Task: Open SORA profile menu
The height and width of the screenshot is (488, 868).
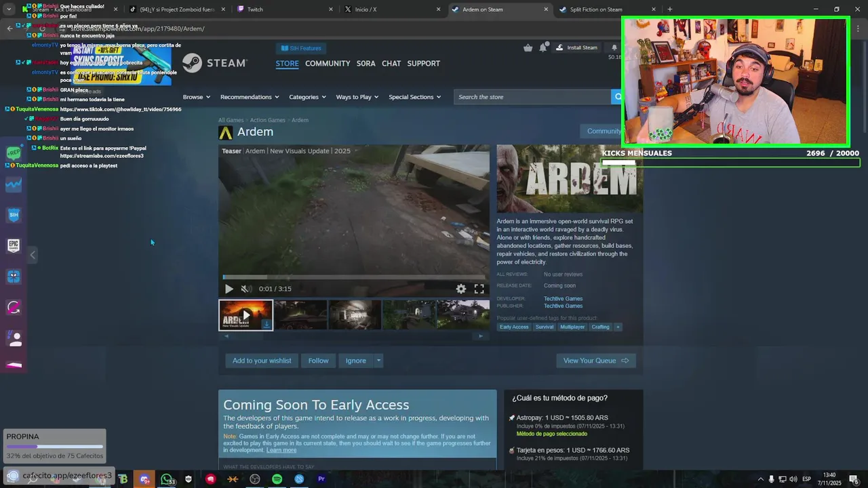Action: point(366,63)
